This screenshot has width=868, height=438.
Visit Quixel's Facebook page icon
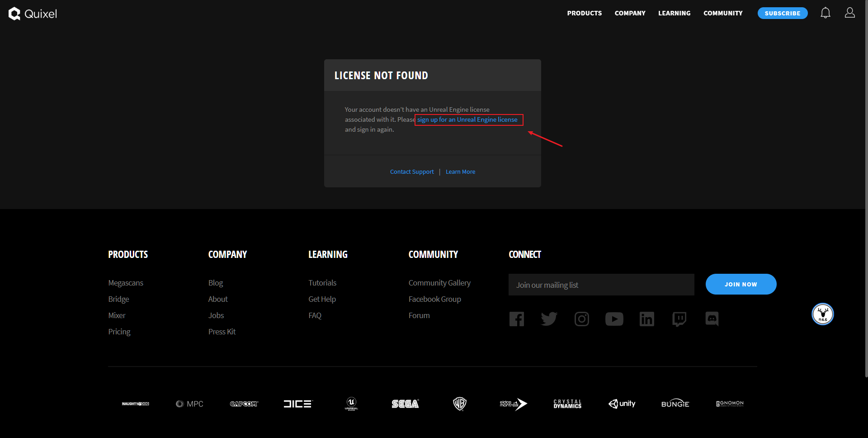[x=517, y=319]
